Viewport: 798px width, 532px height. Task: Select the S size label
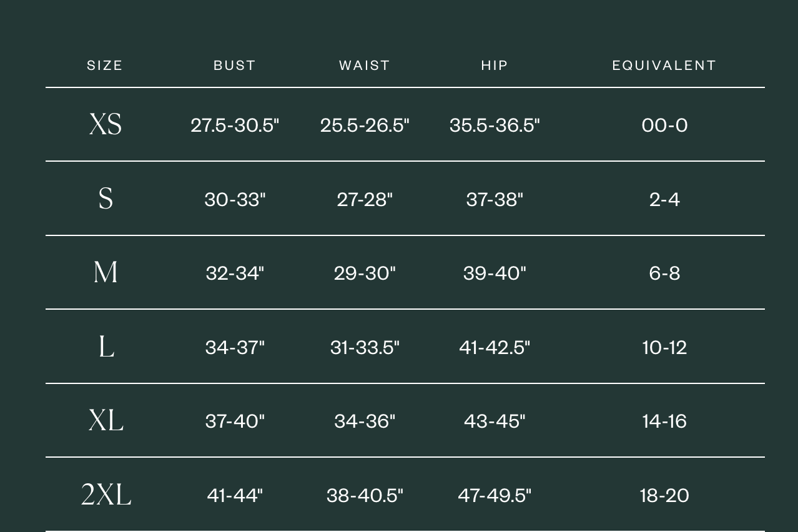point(106,199)
